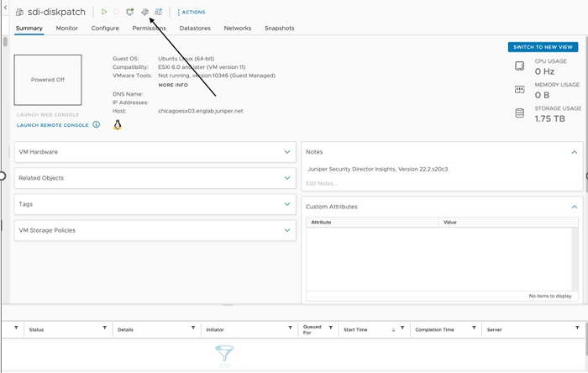The image size is (588, 373).
Task: Click the Status column filter icon
Action: [105, 329]
